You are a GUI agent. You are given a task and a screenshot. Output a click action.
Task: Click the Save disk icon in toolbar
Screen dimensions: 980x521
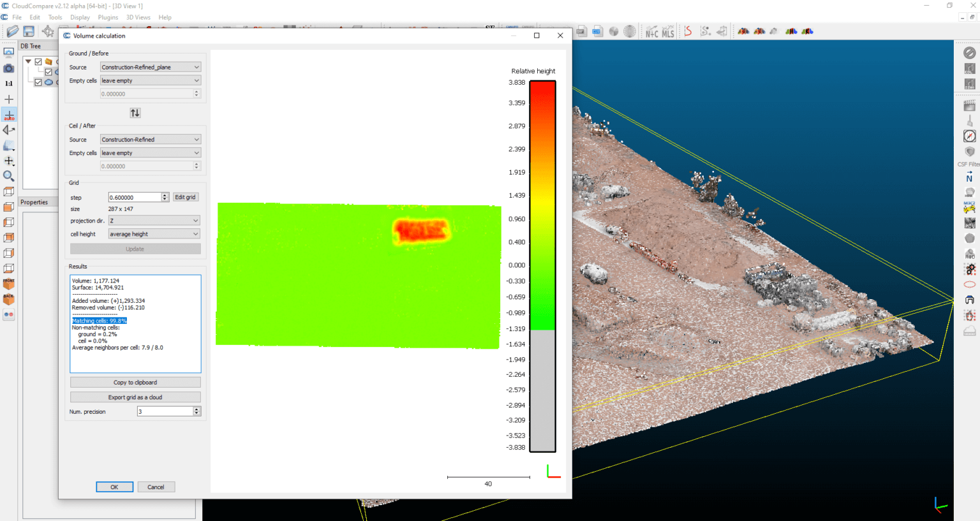pyautogui.click(x=29, y=31)
